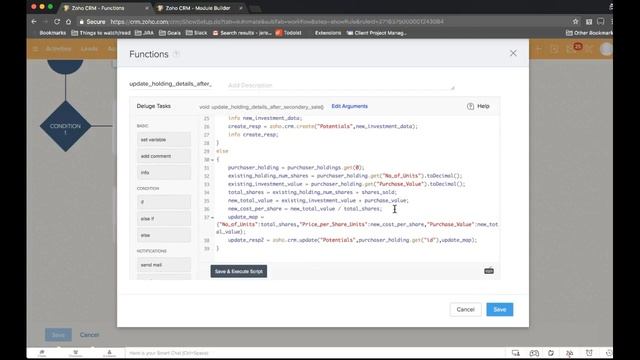Click the else keyword on line 29
Screen dimensions: 640x360
(x=222, y=151)
